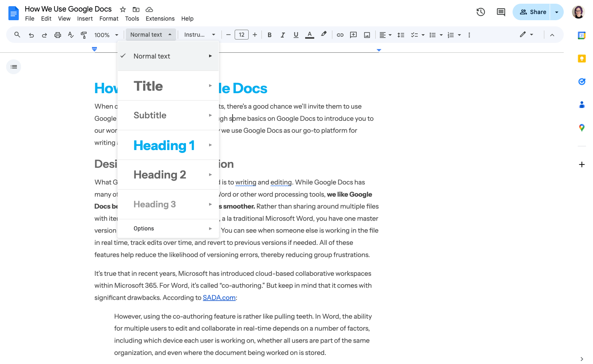The width and height of the screenshot is (593, 364).
Task: Open numbered list options arrow
Action: tap(459, 35)
